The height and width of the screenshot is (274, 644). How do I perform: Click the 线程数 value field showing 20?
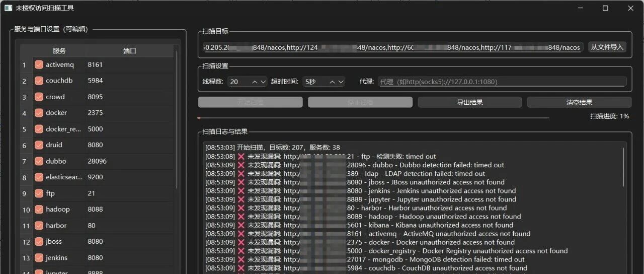click(239, 82)
